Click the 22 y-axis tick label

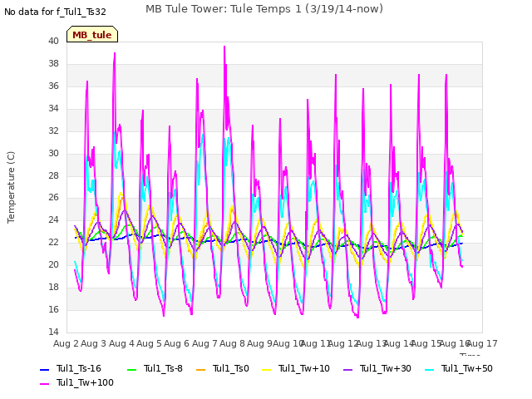click(x=53, y=242)
